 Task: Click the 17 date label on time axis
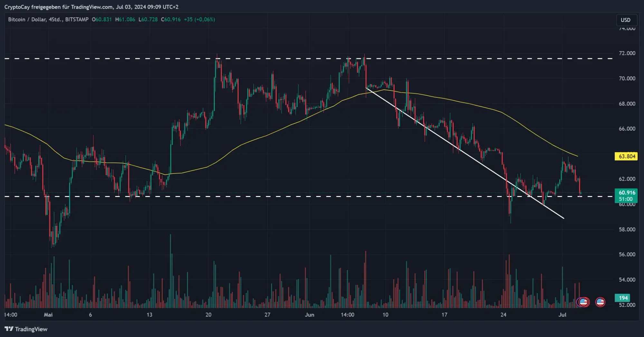[x=444, y=314]
